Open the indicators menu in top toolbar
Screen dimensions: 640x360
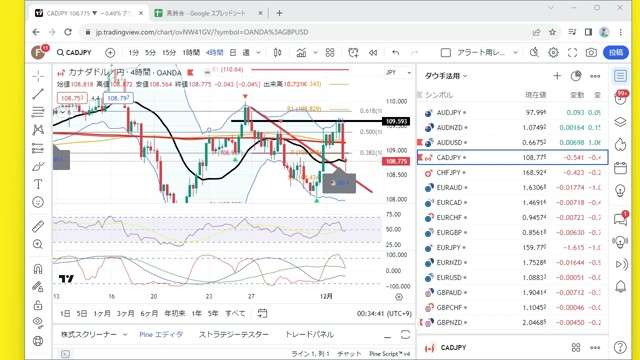tap(301, 53)
